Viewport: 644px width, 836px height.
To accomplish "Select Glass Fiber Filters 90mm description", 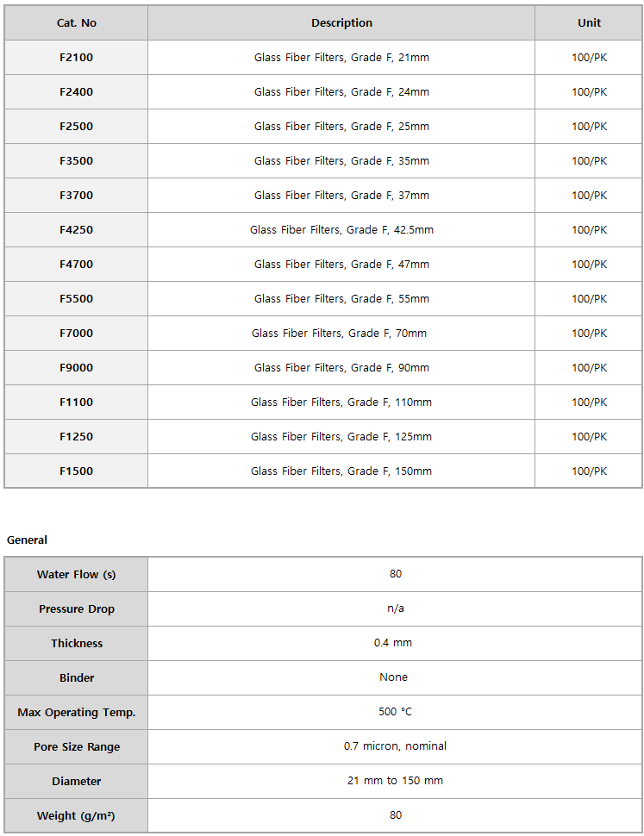I will coord(341,368).
